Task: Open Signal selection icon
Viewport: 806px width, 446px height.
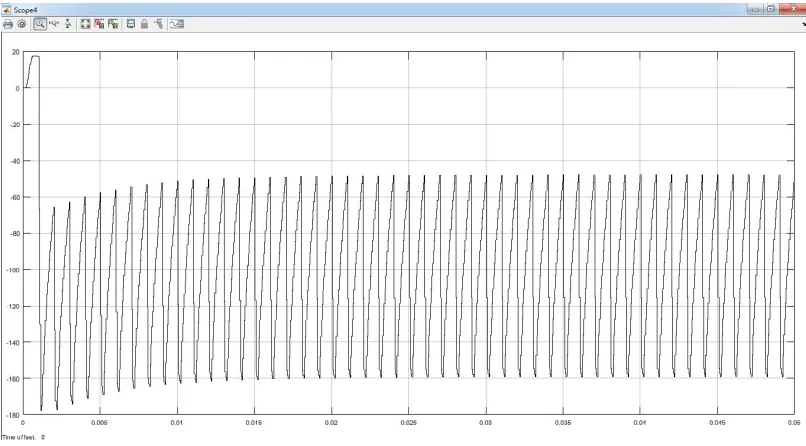Action: tap(158, 24)
